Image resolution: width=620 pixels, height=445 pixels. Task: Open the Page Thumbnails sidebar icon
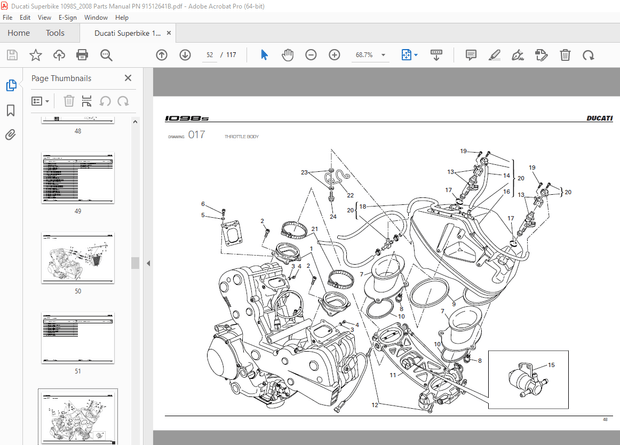click(11, 85)
